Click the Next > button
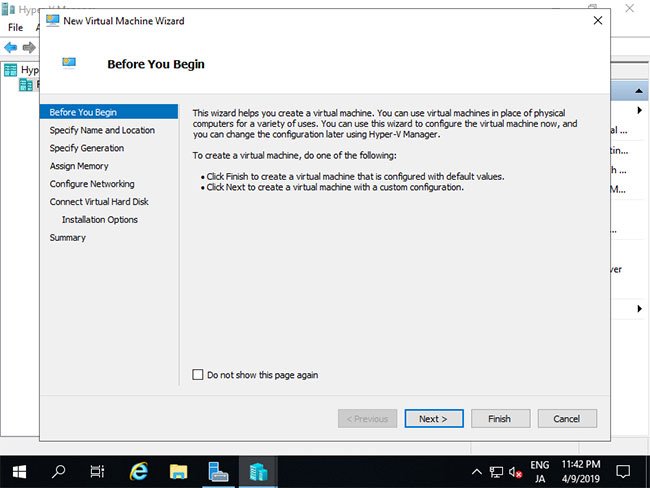 coord(434,419)
